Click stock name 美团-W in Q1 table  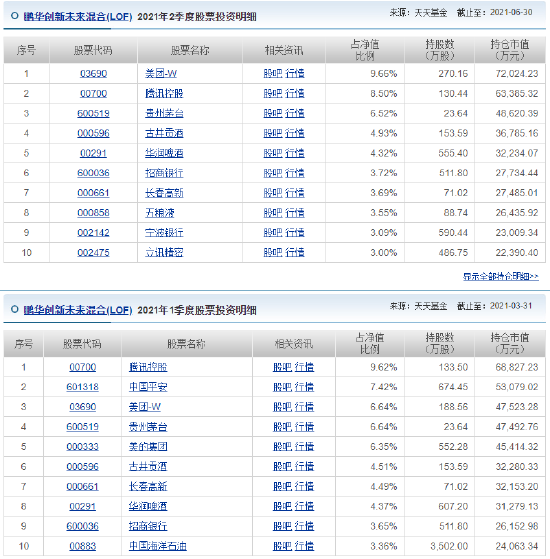click(145, 407)
